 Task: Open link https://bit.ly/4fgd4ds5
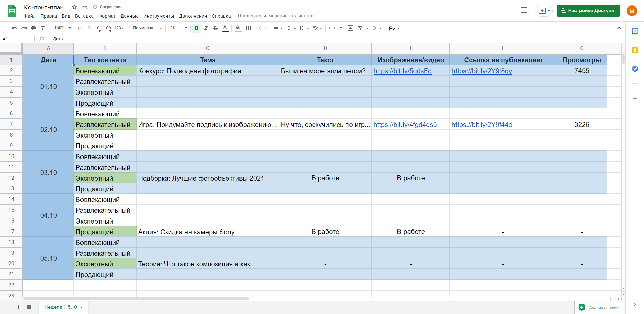(x=405, y=125)
